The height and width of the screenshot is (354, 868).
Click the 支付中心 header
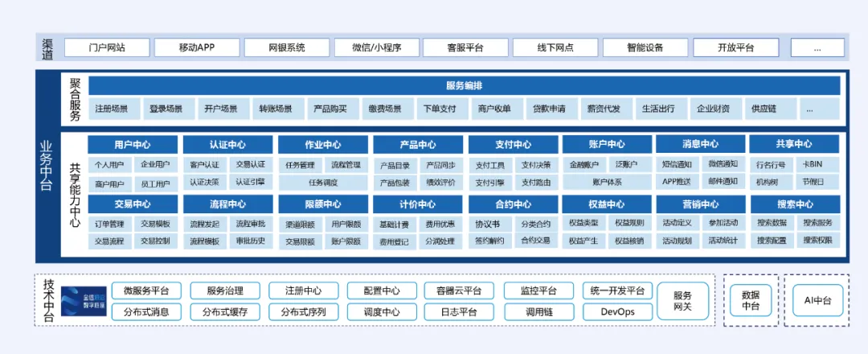point(513,145)
